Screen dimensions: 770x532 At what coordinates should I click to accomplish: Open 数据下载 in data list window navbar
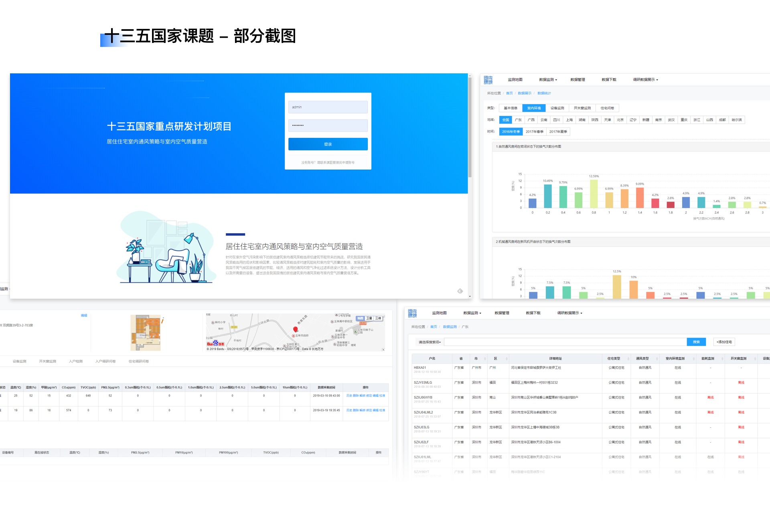tap(533, 313)
